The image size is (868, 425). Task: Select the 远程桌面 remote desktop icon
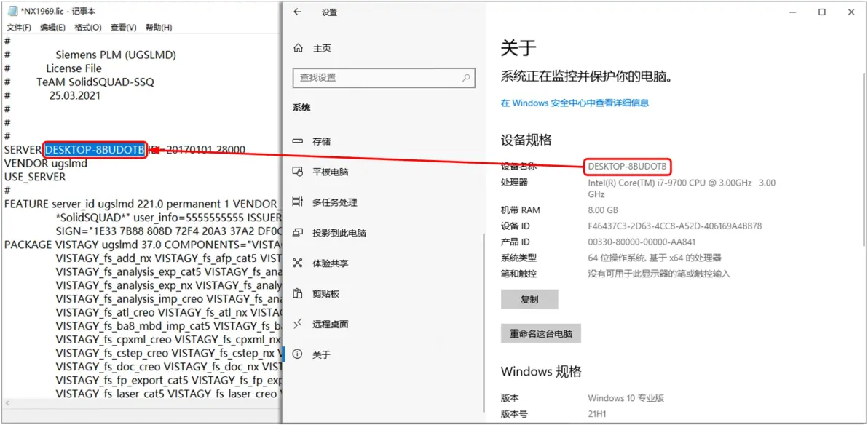(298, 325)
